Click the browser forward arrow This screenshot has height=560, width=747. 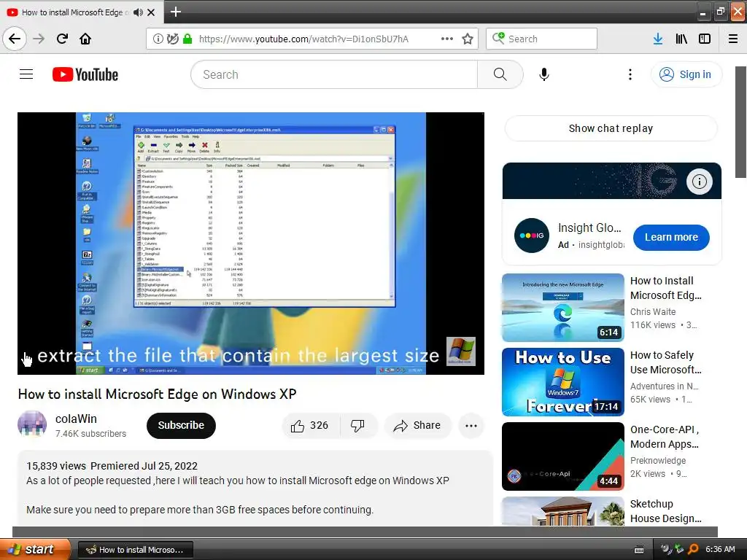coord(39,39)
